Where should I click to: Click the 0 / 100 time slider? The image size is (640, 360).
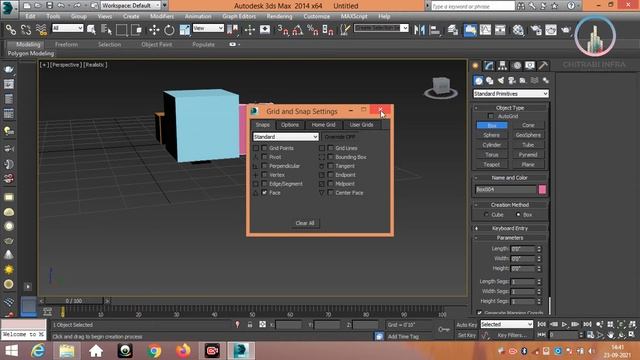74,301
